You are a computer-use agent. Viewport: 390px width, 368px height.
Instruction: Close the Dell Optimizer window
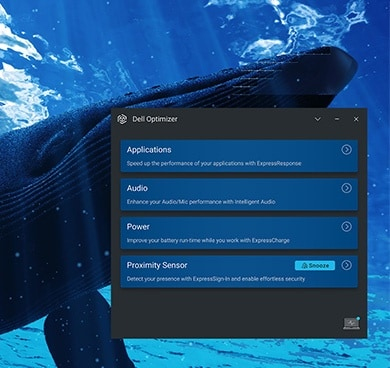click(x=356, y=119)
